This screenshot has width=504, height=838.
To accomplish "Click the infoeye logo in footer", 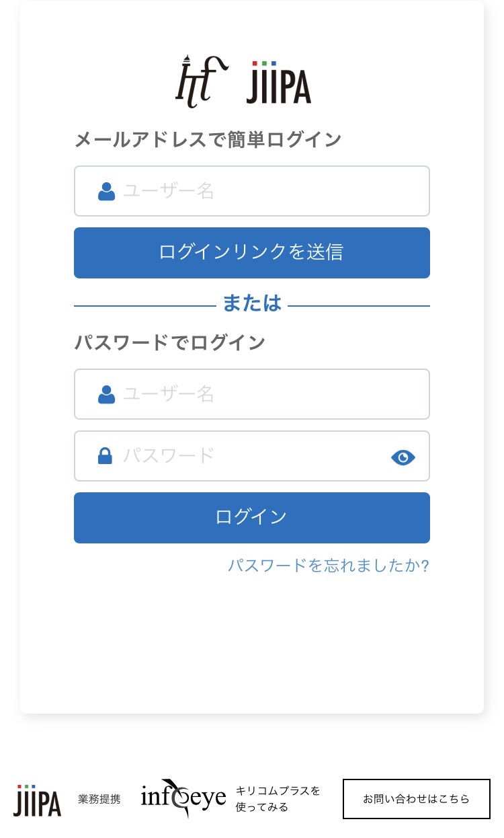I will 183,798.
